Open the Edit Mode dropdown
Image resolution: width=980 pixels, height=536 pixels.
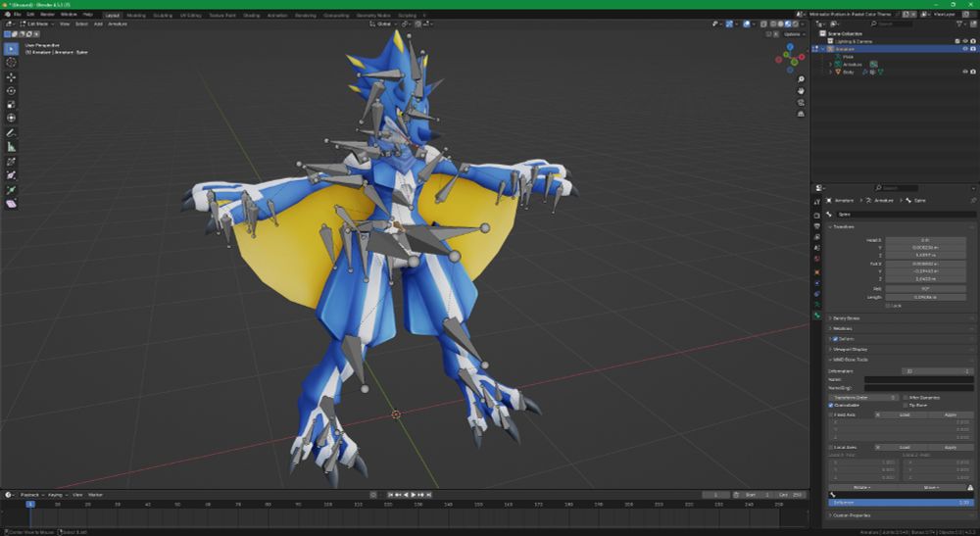click(x=37, y=24)
